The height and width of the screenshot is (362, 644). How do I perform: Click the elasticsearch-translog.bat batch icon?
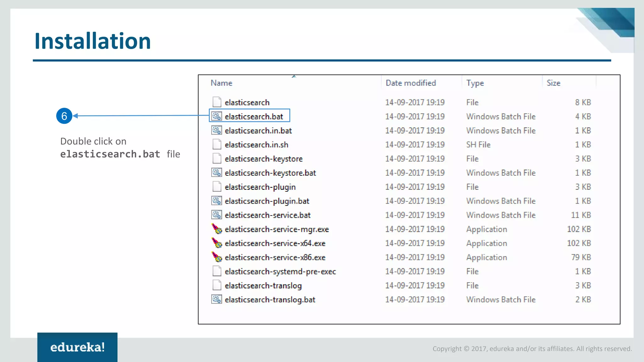217,299
